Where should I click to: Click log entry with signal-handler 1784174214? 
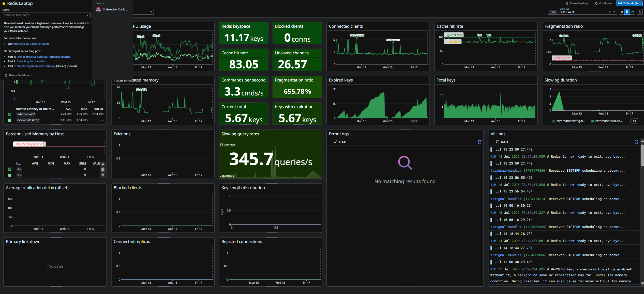pos(564,195)
